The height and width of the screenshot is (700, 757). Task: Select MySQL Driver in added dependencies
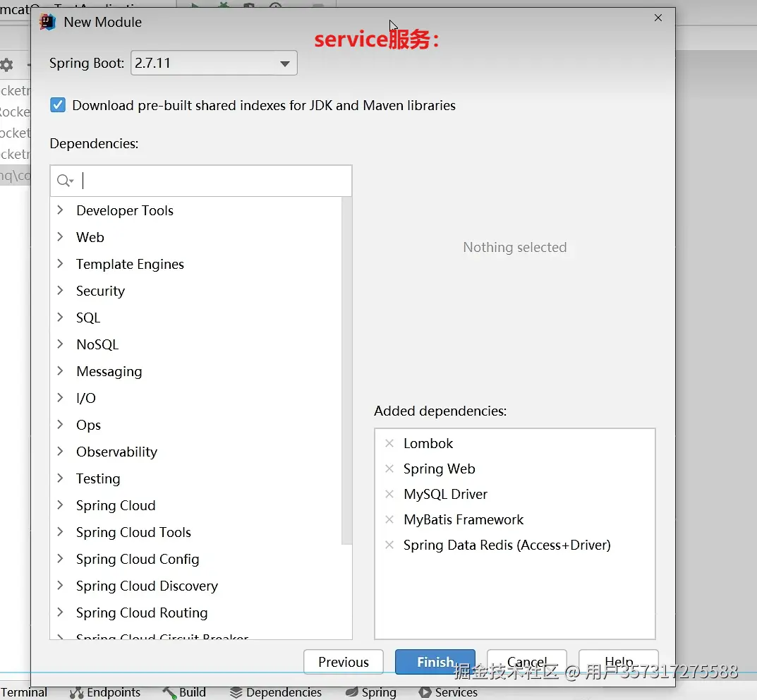(446, 494)
